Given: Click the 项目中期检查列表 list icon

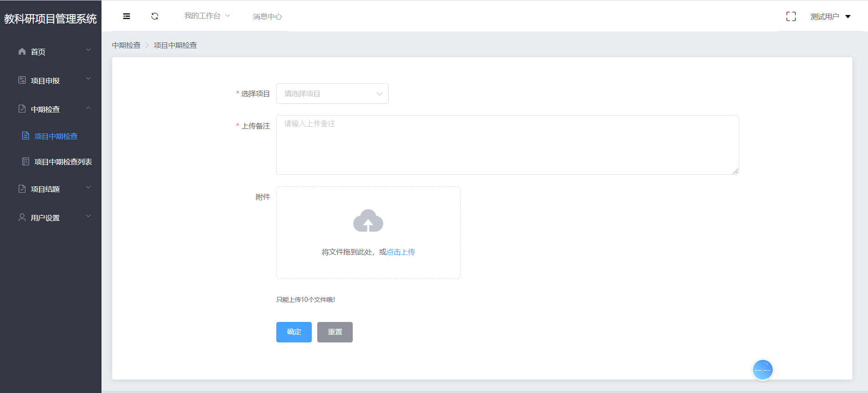Looking at the screenshot, I should pyautogui.click(x=25, y=162).
